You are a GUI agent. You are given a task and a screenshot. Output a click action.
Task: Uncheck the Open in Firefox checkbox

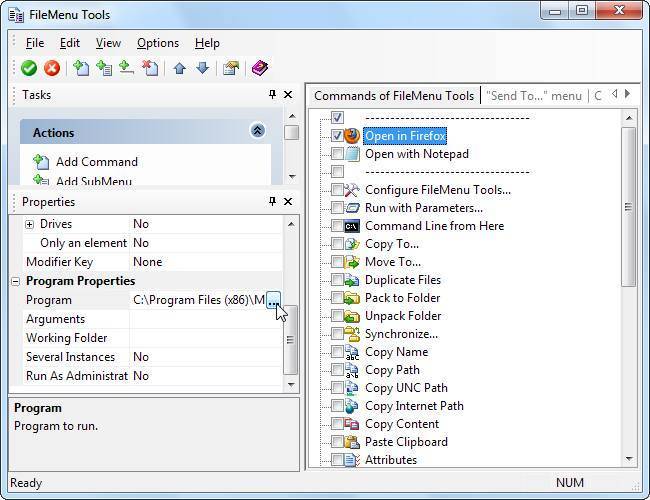pyautogui.click(x=337, y=136)
